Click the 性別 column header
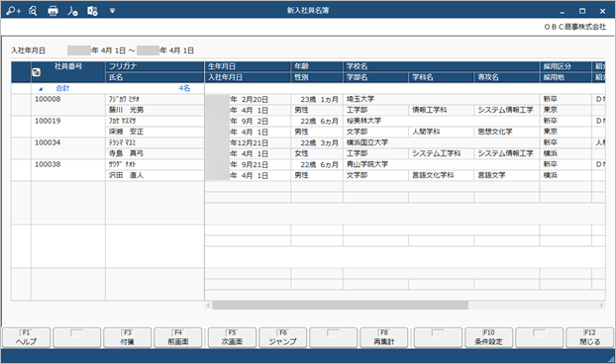616x364 pixels. 317,77
